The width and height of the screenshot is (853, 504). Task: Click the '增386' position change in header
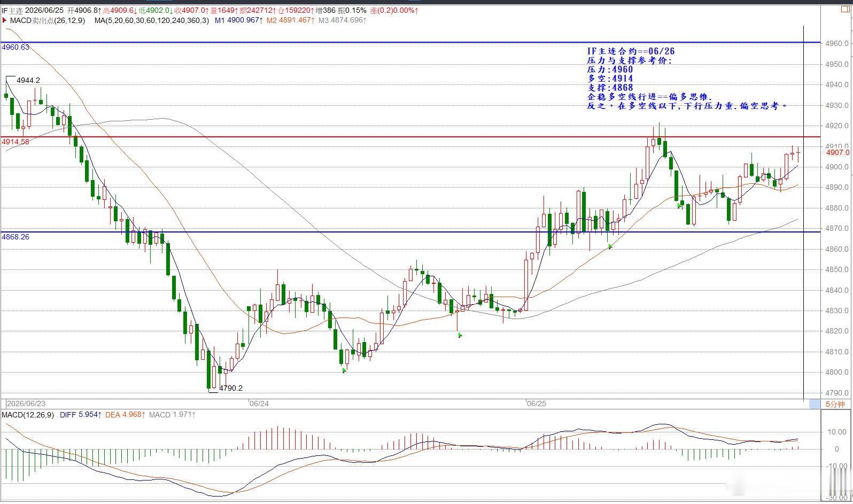click(x=325, y=11)
